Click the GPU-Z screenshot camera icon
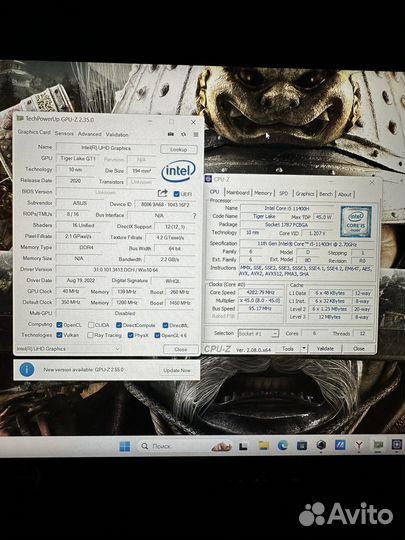405x540 pixels. 170,134
